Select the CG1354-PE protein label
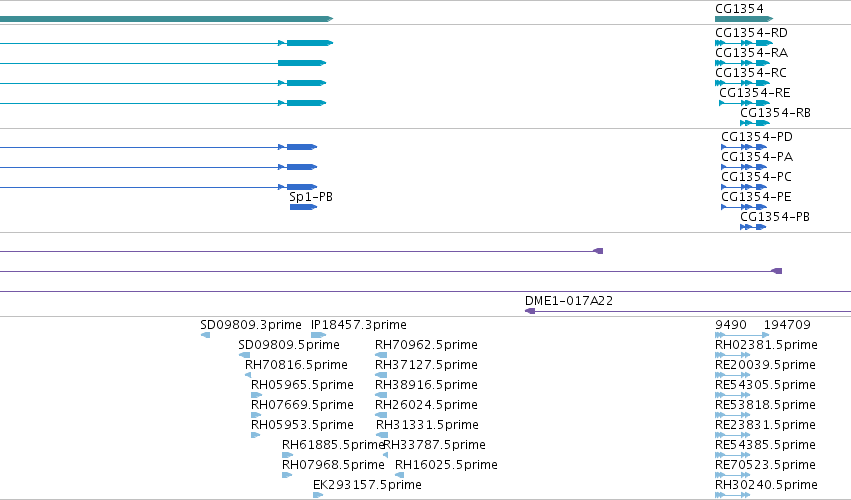The image size is (851, 500). click(756, 197)
